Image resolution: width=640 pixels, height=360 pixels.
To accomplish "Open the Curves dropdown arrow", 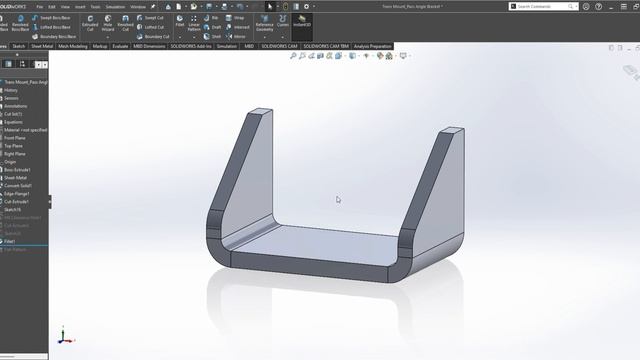I will click(x=282, y=37).
